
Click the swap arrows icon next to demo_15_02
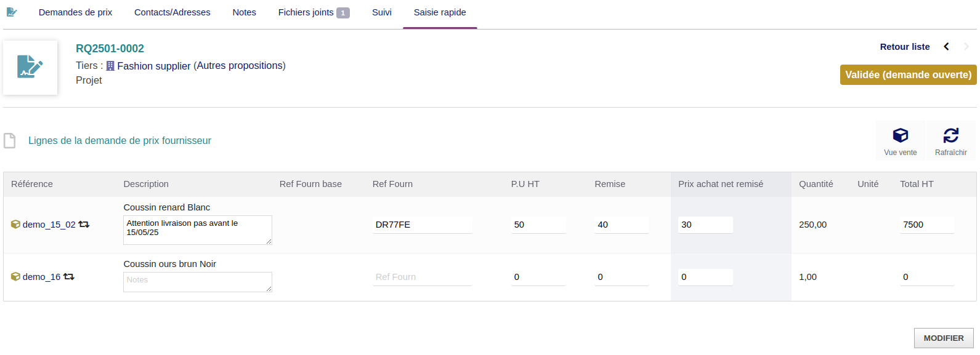pos(84,225)
